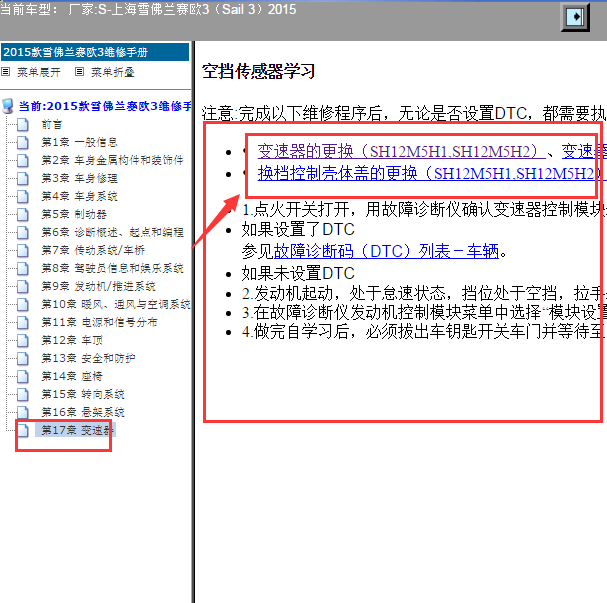The image size is (607, 603).
Task: Click the page icon next to 第3章 车身修理
Action: point(23,178)
